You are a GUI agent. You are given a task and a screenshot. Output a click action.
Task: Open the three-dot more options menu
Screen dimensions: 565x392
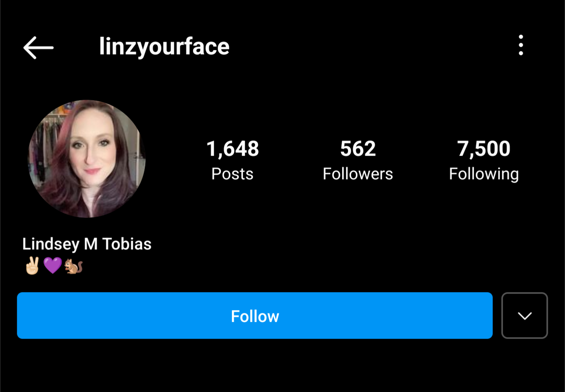[x=521, y=45]
